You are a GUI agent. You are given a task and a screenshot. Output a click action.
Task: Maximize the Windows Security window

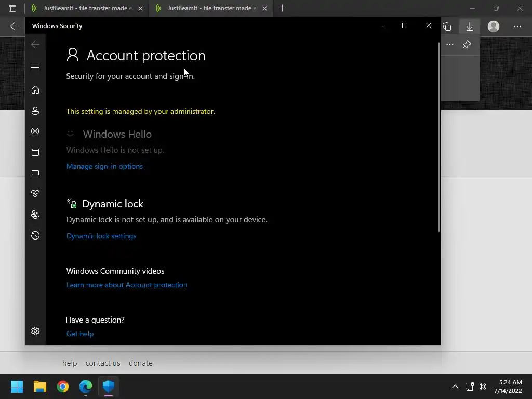(404, 25)
